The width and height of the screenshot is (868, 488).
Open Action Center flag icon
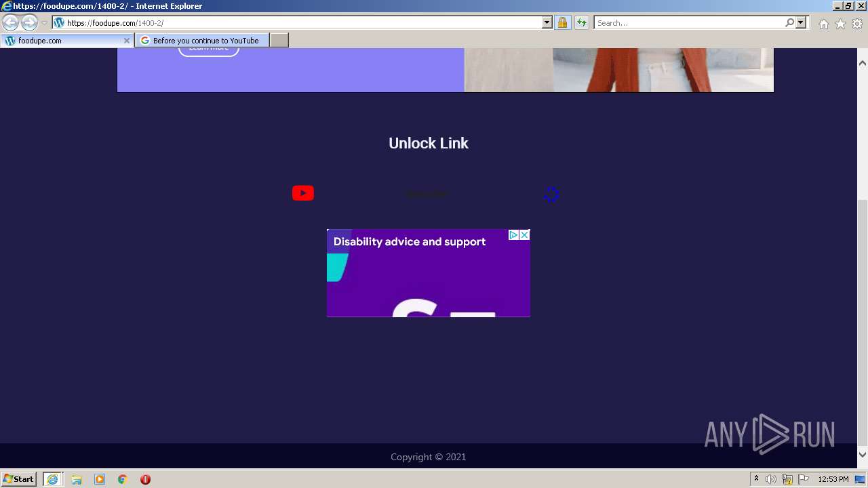pyautogui.click(x=804, y=479)
